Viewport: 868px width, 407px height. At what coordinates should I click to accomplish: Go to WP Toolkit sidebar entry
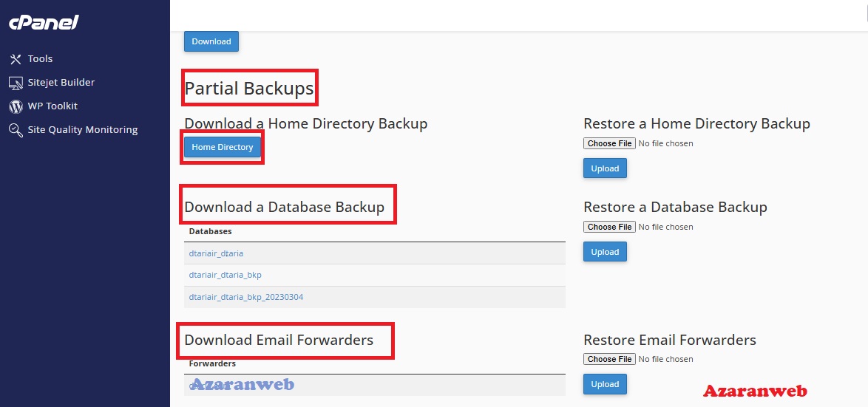coord(52,106)
